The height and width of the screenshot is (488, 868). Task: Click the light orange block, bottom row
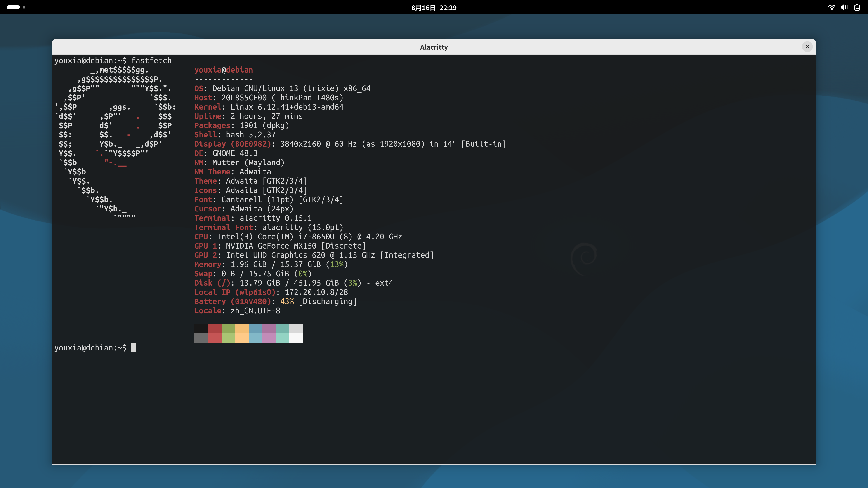point(242,338)
